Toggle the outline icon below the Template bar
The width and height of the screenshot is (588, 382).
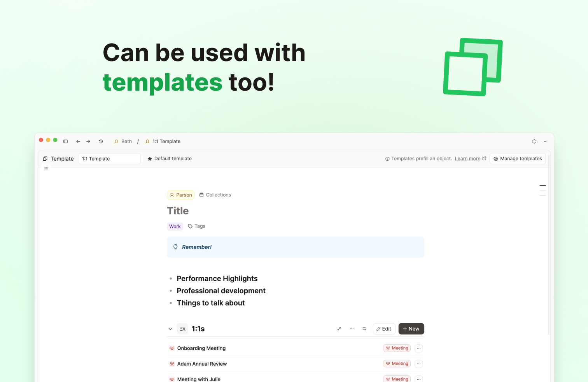(46, 168)
